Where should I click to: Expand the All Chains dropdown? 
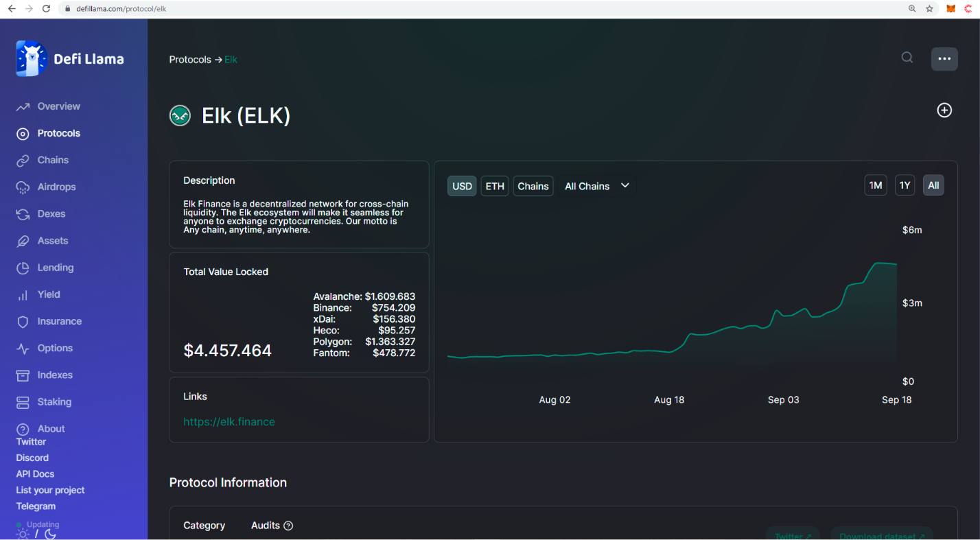pos(596,186)
